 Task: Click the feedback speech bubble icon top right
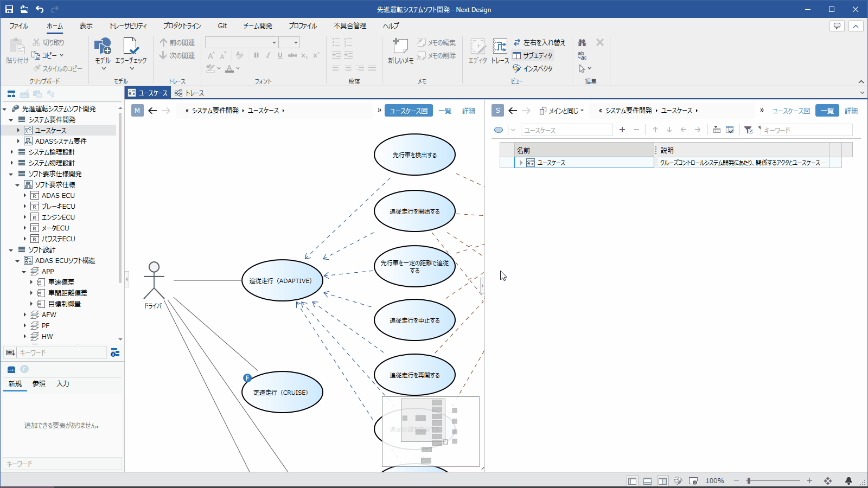click(x=837, y=25)
